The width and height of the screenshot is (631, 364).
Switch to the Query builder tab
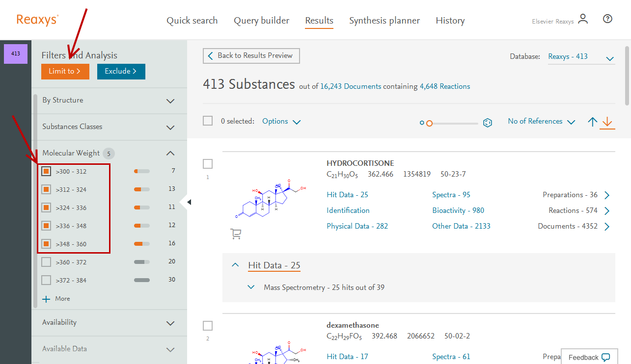[261, 21]
